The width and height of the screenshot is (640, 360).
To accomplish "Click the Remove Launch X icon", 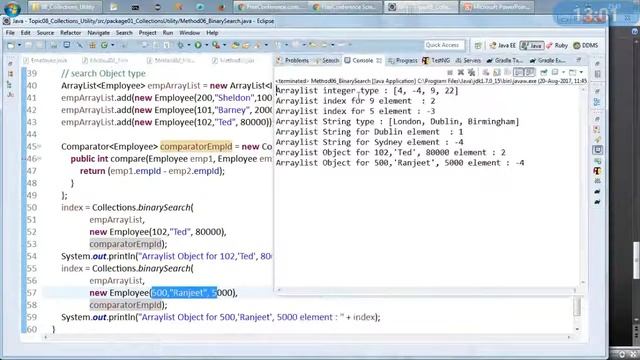I will click(461, 72).
